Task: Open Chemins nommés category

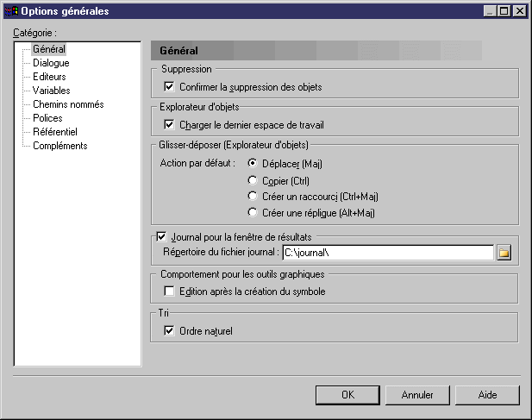Action: pos(68,104)
